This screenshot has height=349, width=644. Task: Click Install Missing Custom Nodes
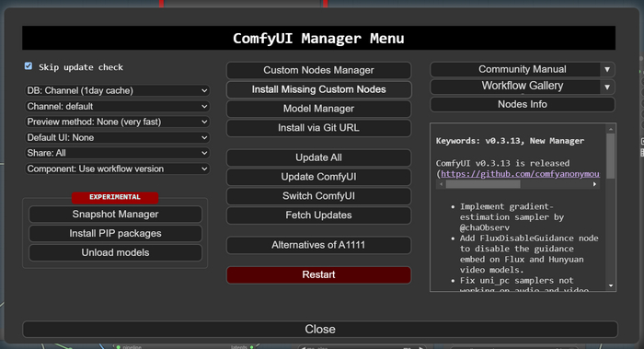tap(318, 89)
